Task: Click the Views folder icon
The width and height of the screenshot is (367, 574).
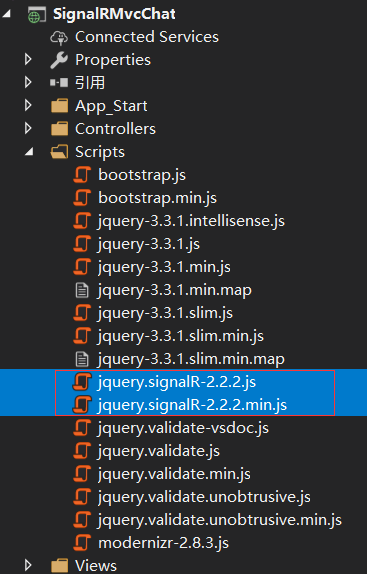Action: click(59, 566)
